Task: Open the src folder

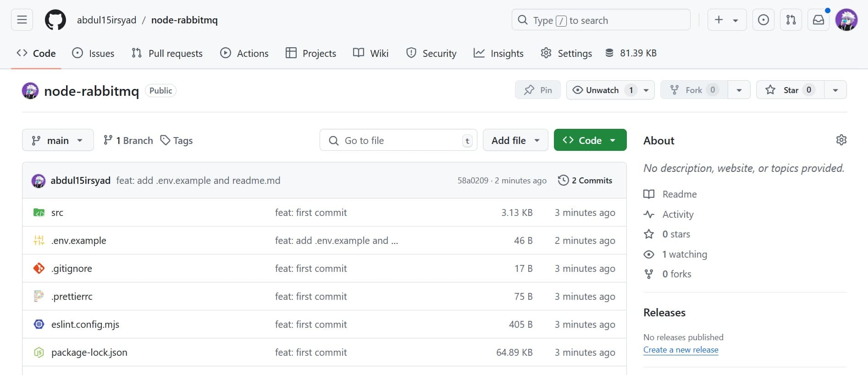Action: 57,213
